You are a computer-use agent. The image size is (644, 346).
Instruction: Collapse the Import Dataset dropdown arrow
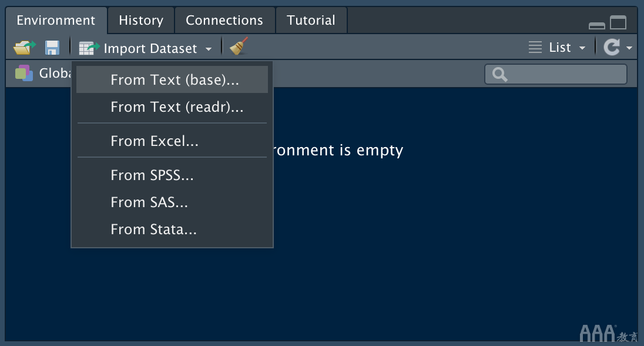[x=209, y=49]
